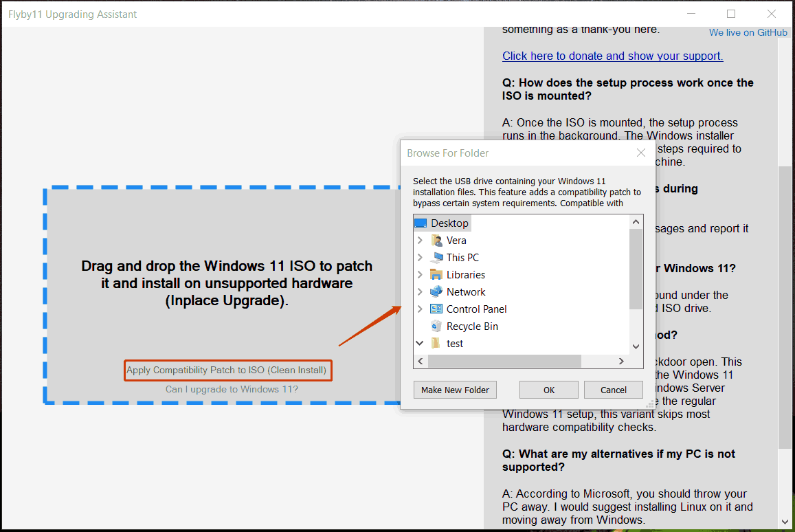Collapse the test folder node
The image size is (795, 532).
420,343
